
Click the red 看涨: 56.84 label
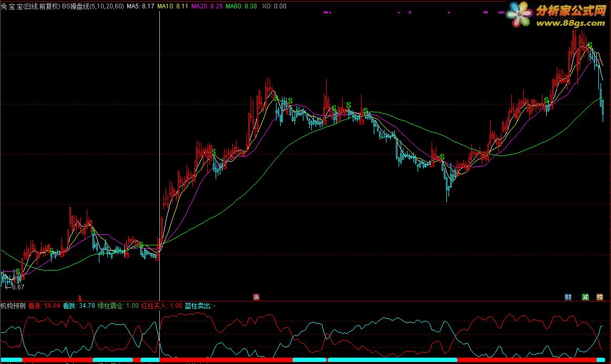(x=44, y=306)
